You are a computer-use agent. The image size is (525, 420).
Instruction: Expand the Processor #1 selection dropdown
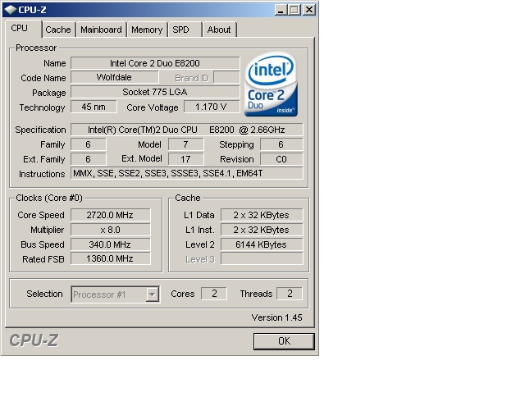(152, 294)
